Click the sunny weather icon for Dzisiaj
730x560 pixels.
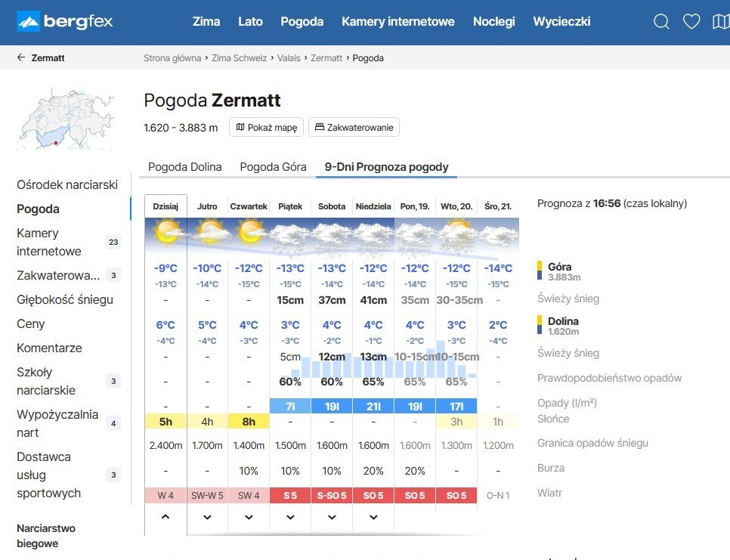[166, 231]
